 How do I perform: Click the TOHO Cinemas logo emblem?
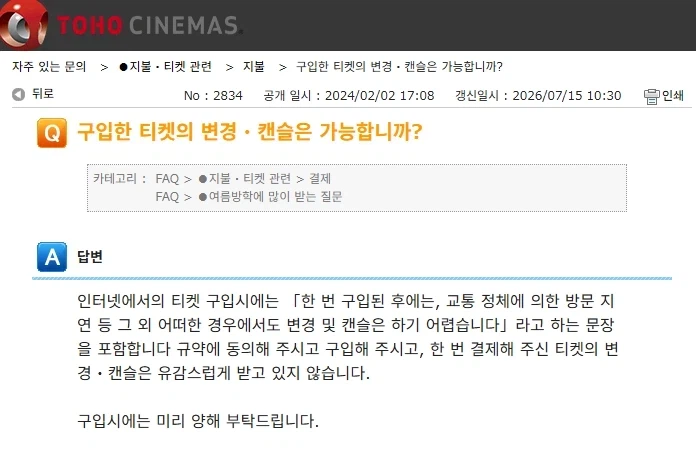click(23, 24)
